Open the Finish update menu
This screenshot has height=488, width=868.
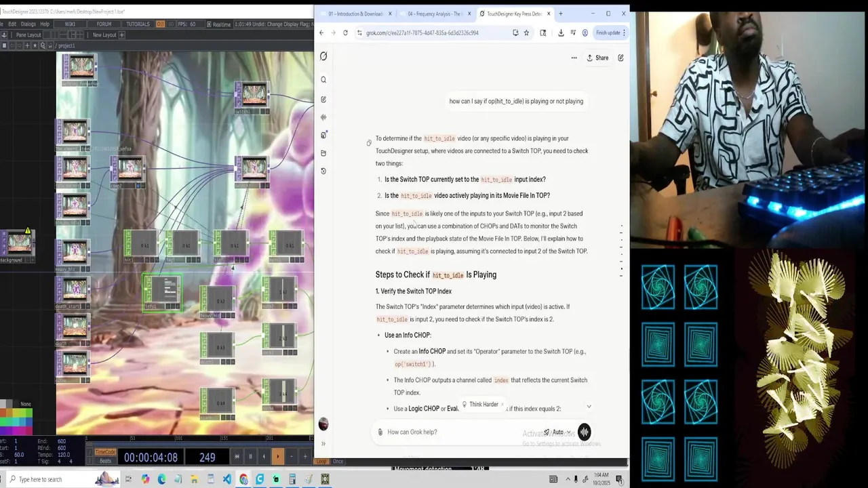click(x=610, y=33)
